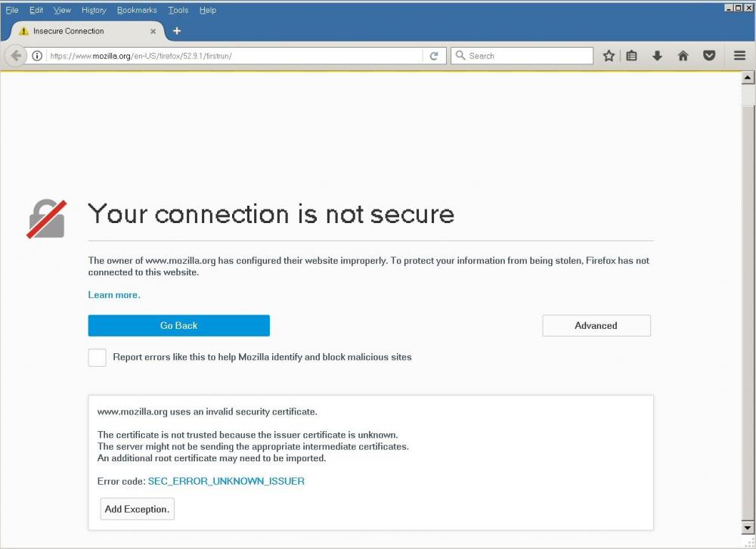756x549 pixels.
Task: Open the Pocket icon in toolbar
Action: coord(709,56)
